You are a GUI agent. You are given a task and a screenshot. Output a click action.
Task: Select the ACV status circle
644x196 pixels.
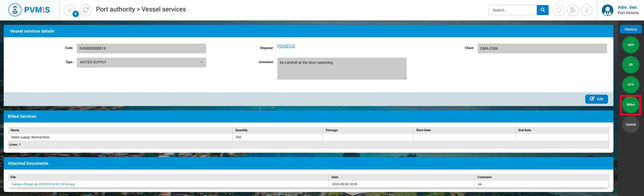click(631, 85)
